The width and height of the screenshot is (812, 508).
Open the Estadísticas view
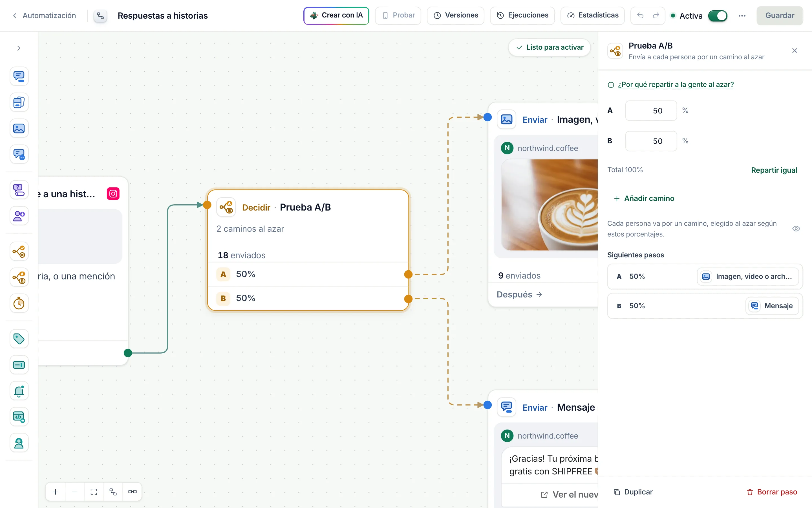[592, 16]
